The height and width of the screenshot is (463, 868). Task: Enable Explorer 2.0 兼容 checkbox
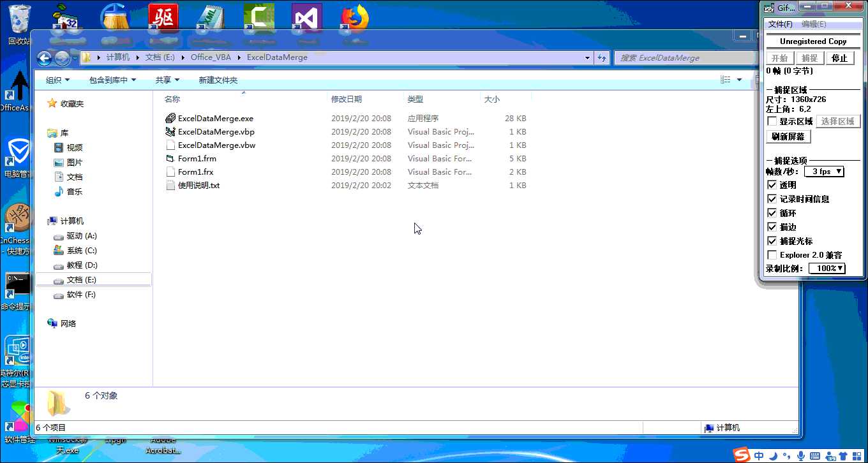pyautogui.click(x=772, y=255)
